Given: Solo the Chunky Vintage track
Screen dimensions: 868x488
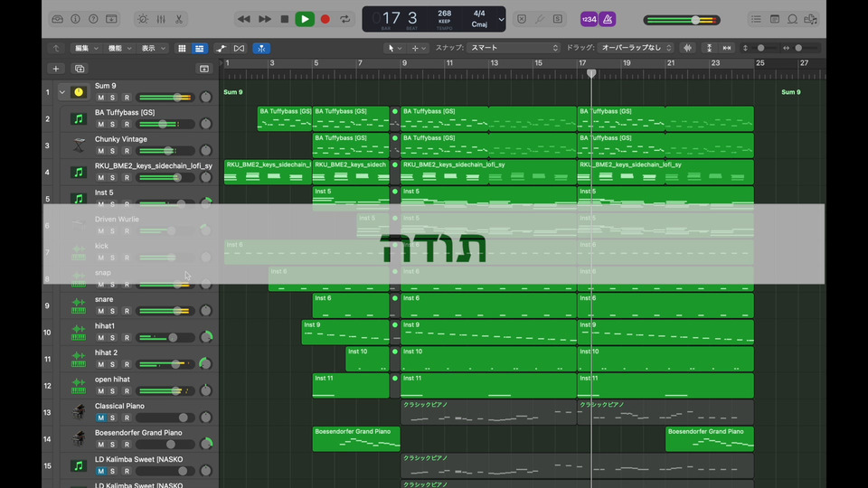Looking at the screenshot, I should click(113, 151).
